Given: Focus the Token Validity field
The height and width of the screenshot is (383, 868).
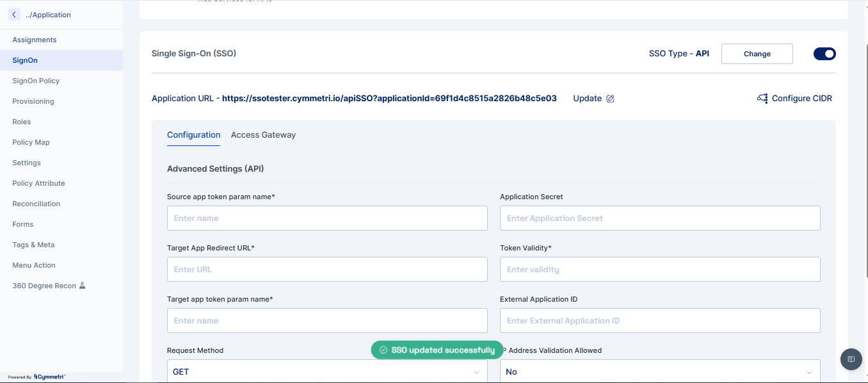Looking at the screenshot, I should pos(660,269).
